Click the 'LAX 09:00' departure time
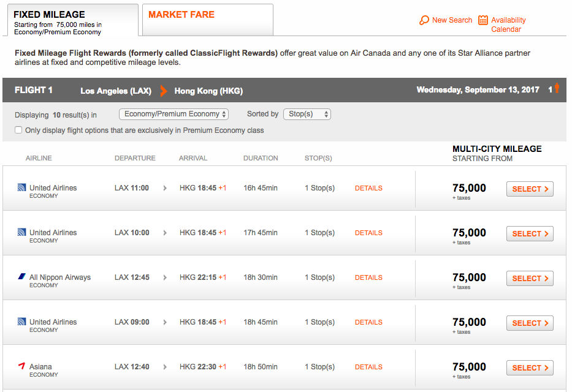 pyautogui.click(x=132, y=322)
